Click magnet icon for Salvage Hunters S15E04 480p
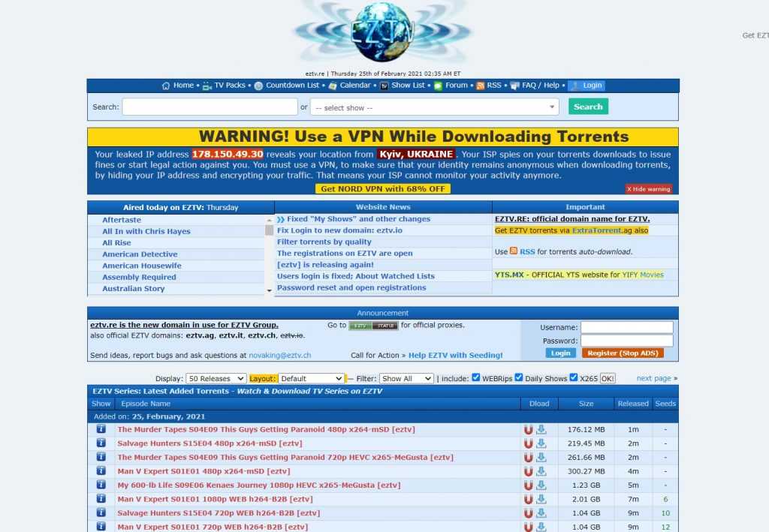 pyautogui.click(x=528, y=443)
